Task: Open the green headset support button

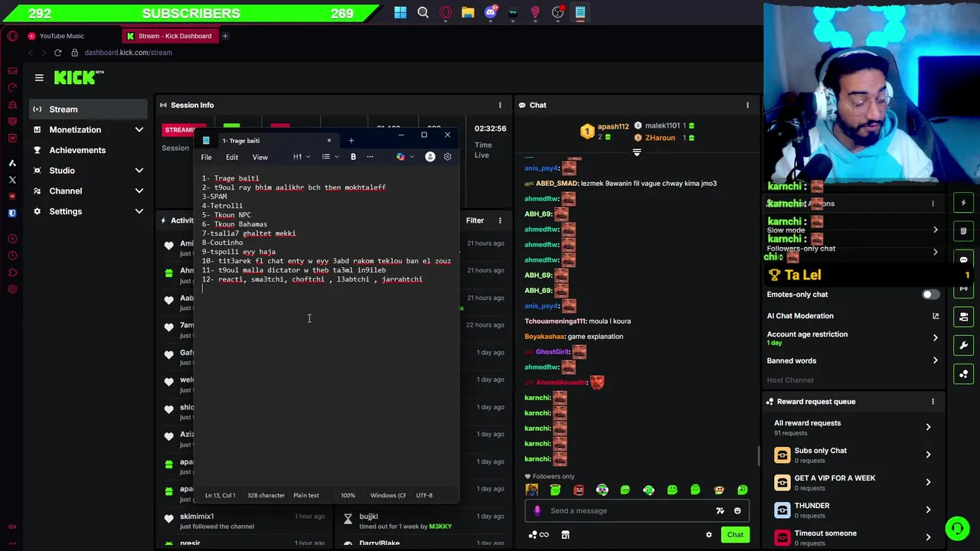Action: coord(957,528)
